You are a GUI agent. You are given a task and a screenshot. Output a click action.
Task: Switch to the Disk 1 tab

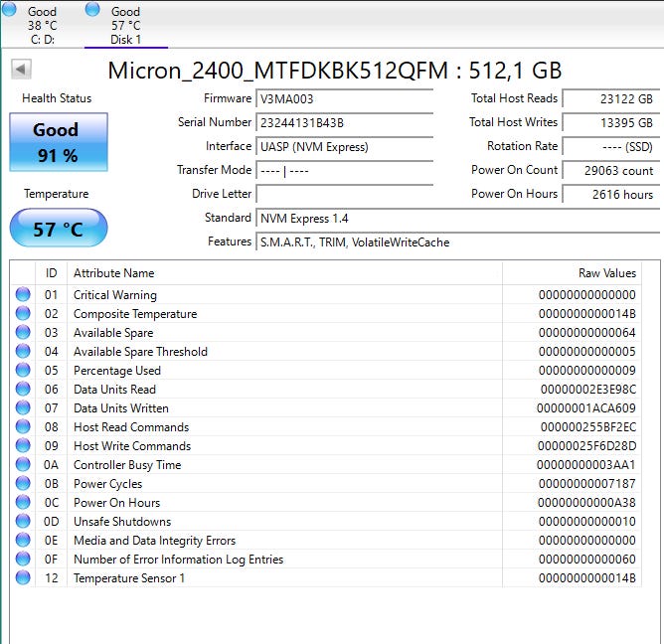(x=125, y=25)
